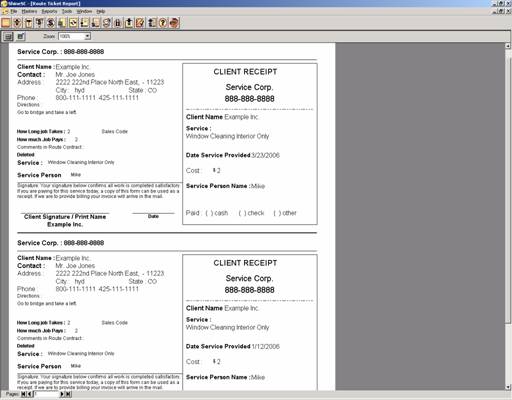Click the vertical scrollbar down arrow
Image resolution: width=512 pixels, height=400 pixels.
[x=508, y=387]
